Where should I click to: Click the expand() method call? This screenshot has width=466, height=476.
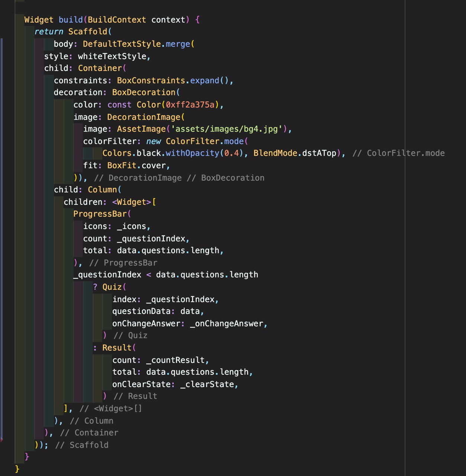(210, 80)
